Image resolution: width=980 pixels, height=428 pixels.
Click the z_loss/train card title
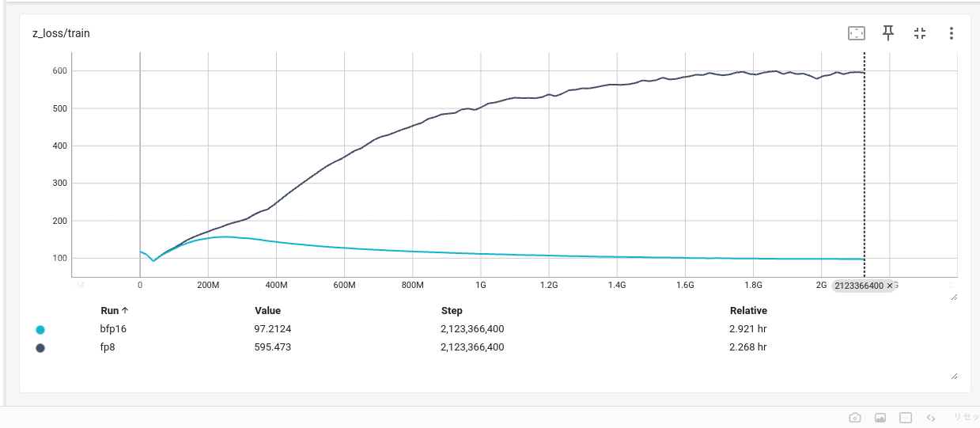[60, 34]
